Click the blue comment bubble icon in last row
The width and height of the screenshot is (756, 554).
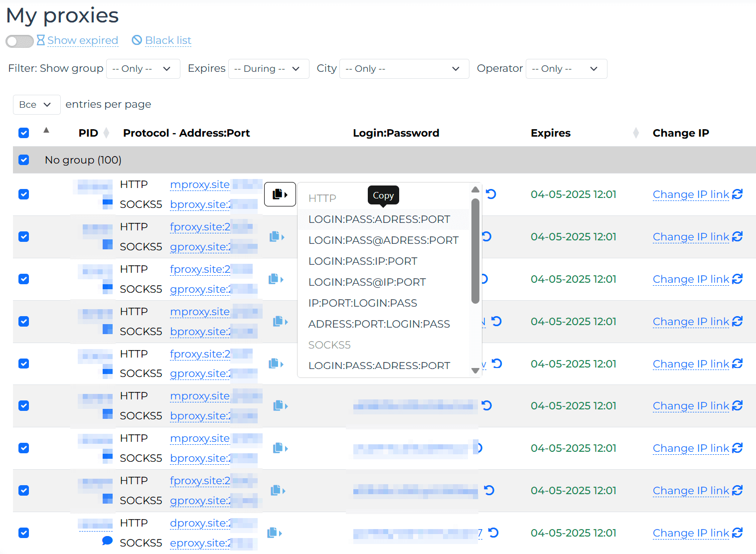point(107,541)
